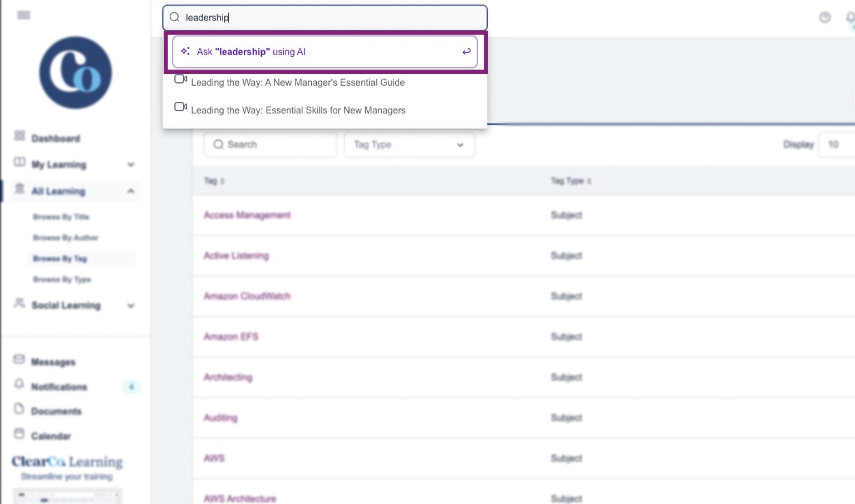
Task: Sort by the Tag Type column arrows
Action: click(589, 181)
